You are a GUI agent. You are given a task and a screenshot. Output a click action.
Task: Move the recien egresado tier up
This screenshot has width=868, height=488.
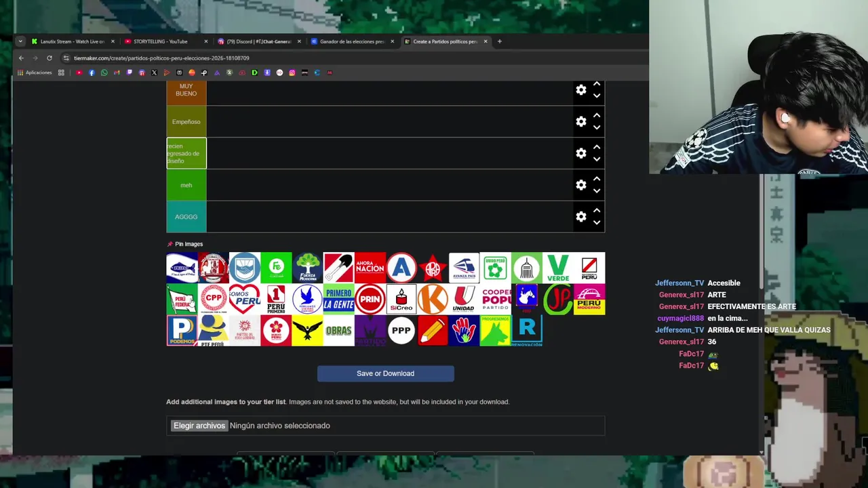pyautogui.click(x=597, y=147)
